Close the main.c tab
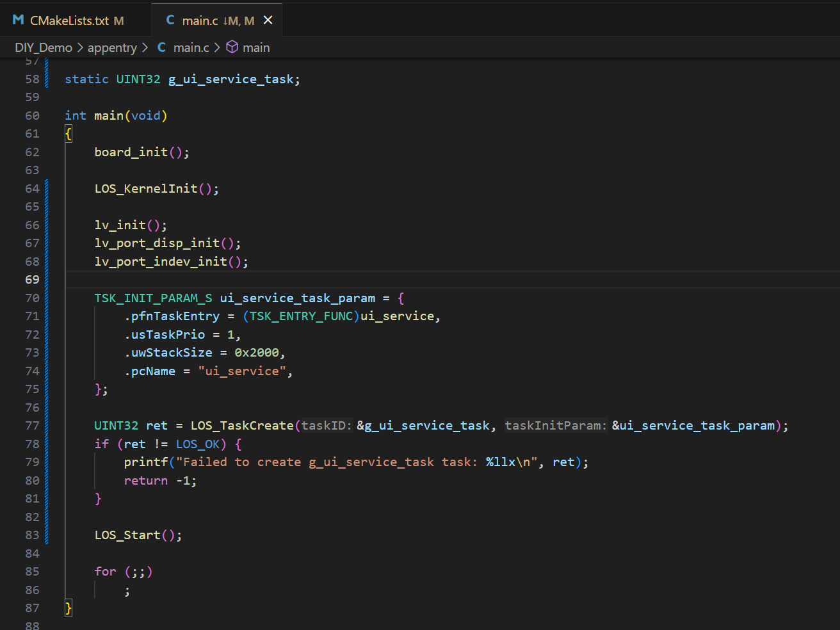Image resolution: width=840 pixels, height=630 pixels. tap(268, 20)
